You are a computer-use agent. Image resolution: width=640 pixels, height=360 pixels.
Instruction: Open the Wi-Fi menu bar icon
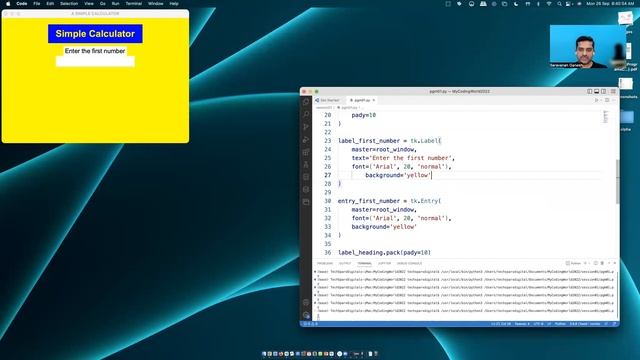click(549, 4)
